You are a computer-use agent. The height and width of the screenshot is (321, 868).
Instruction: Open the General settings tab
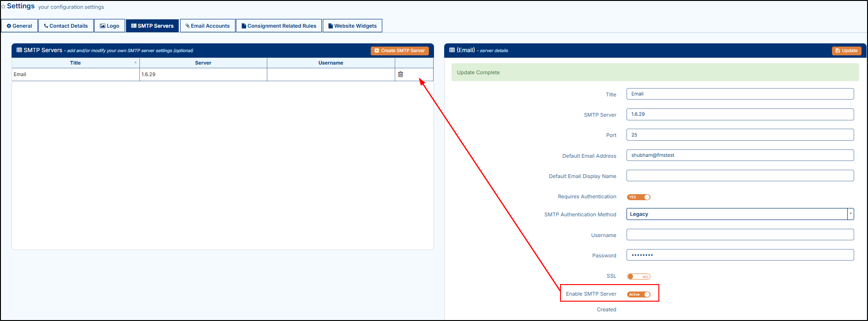click(x=19, y=26)
